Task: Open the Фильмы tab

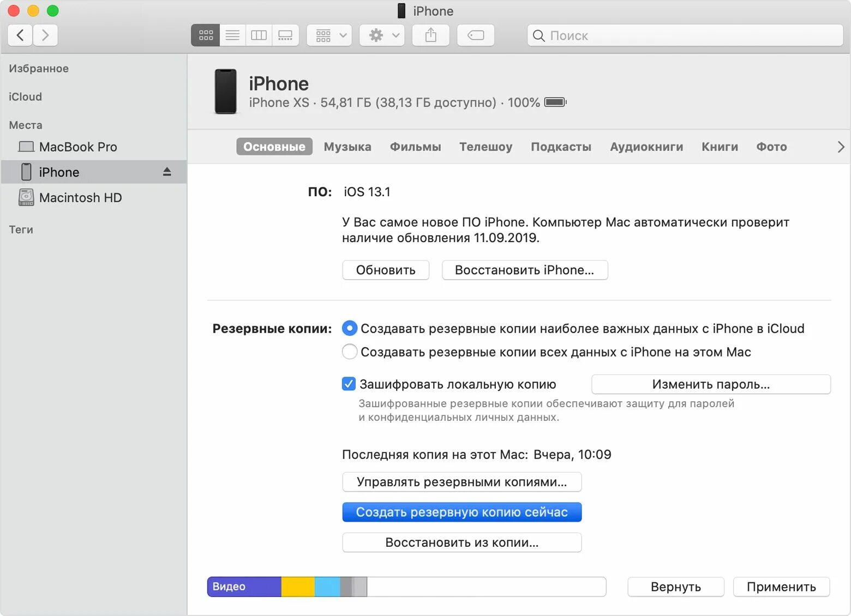Action: (x=416, y=147)
